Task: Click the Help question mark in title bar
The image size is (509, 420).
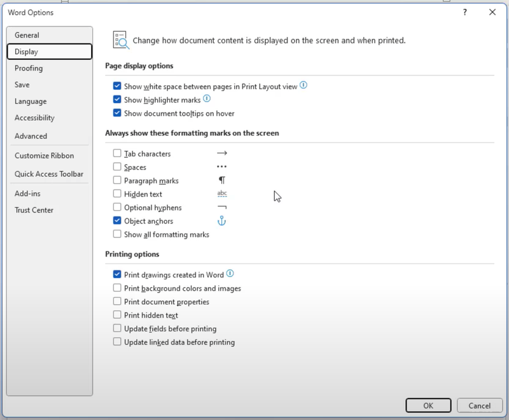Action: (x=465, y=12)
